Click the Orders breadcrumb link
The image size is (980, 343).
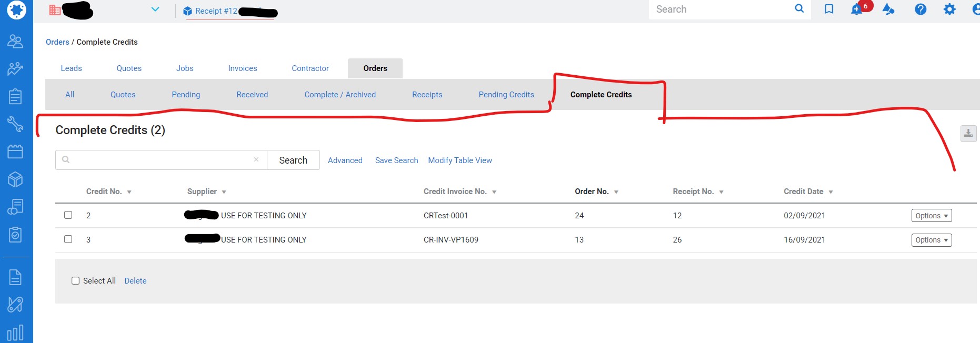(x=57, y=42)
